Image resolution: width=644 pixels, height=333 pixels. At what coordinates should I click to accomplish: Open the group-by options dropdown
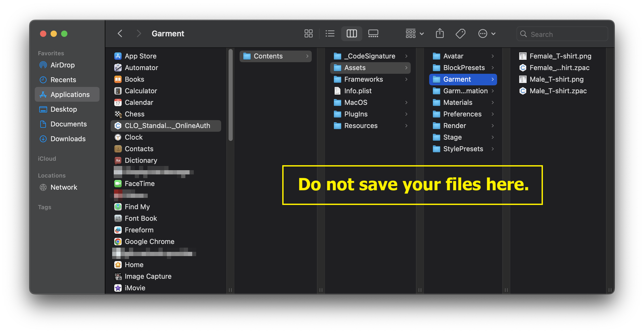coord(414,34)
